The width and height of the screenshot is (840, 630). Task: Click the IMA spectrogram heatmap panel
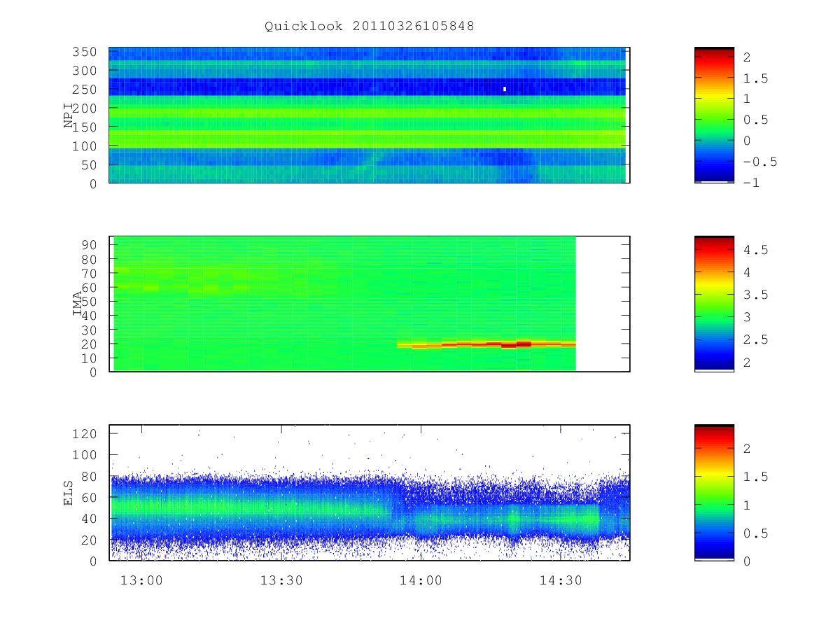[x=369, y=304]
